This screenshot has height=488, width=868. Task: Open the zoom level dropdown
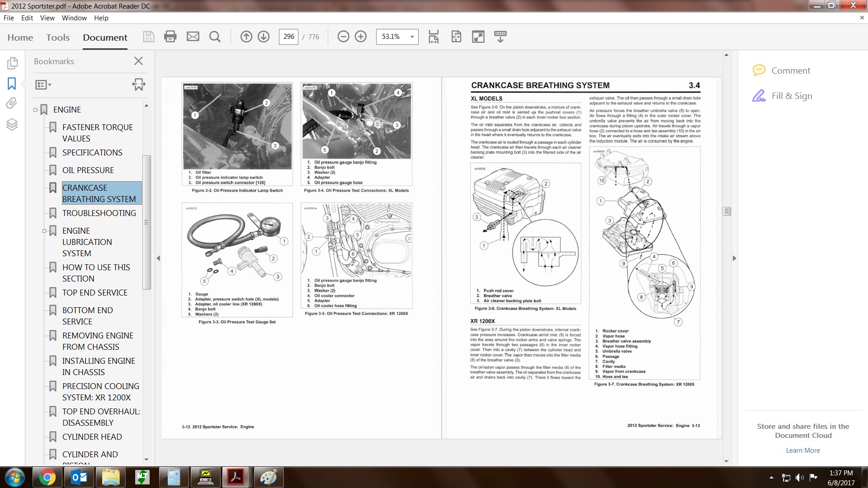click(412, 37)
